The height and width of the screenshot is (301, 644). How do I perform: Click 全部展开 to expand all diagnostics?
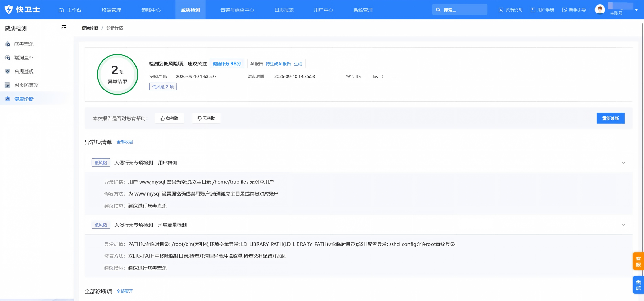[125, 291]
